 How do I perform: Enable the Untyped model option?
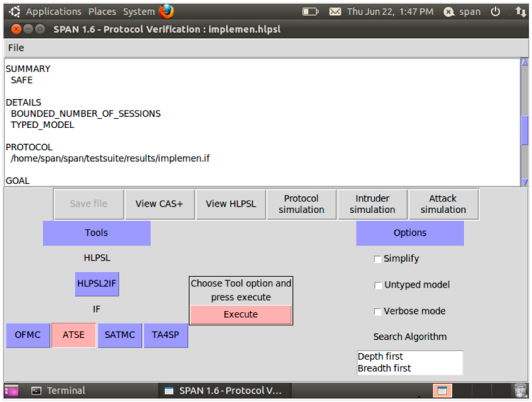click(378, 285)
